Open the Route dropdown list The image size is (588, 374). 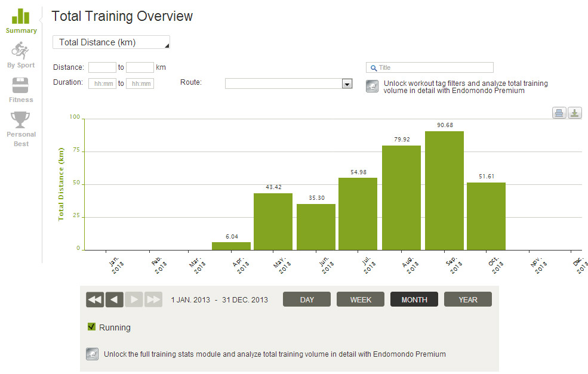pos(347,84)
